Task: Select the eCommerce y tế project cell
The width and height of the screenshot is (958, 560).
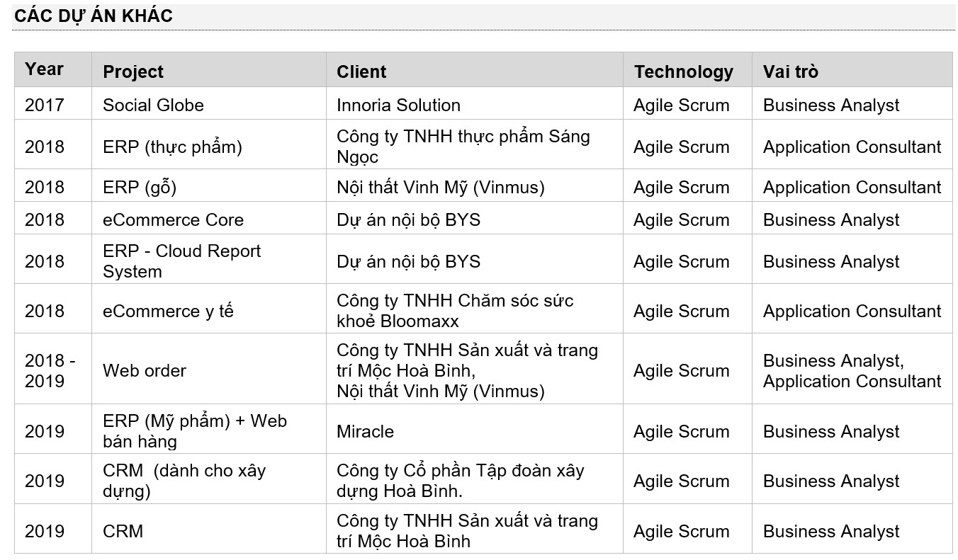Action: (209, 309)
